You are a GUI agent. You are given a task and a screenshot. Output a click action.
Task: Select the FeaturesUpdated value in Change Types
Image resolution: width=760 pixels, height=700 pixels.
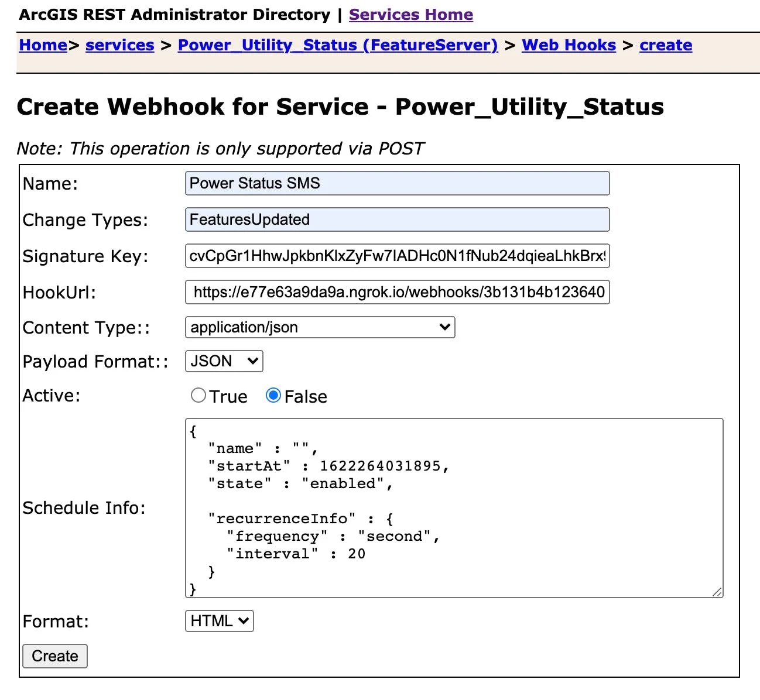point(249,219)
